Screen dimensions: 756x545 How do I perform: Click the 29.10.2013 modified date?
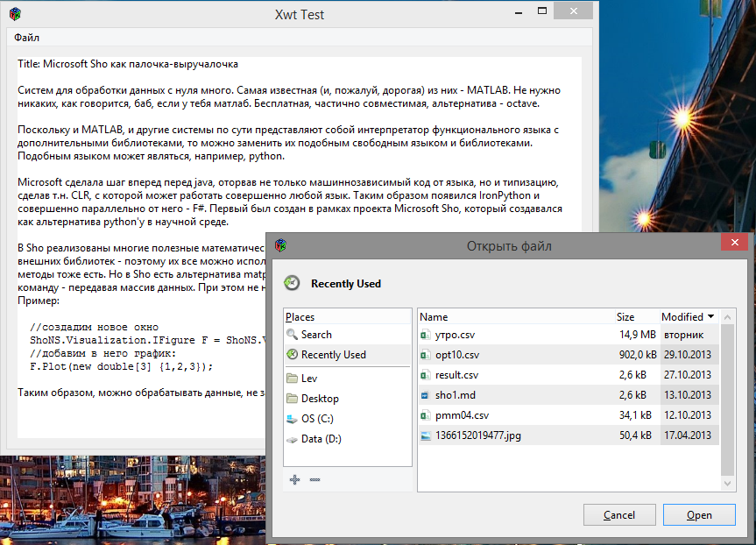[687, 355]
